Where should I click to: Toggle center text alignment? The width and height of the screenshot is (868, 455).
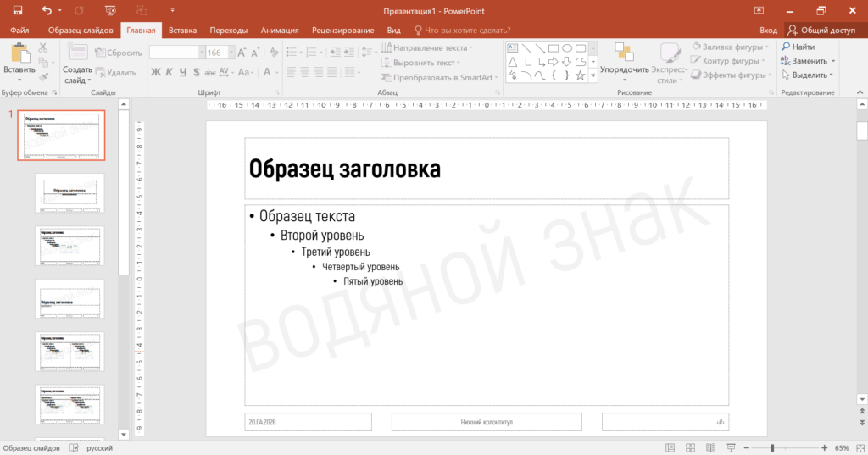click(305, 72)
